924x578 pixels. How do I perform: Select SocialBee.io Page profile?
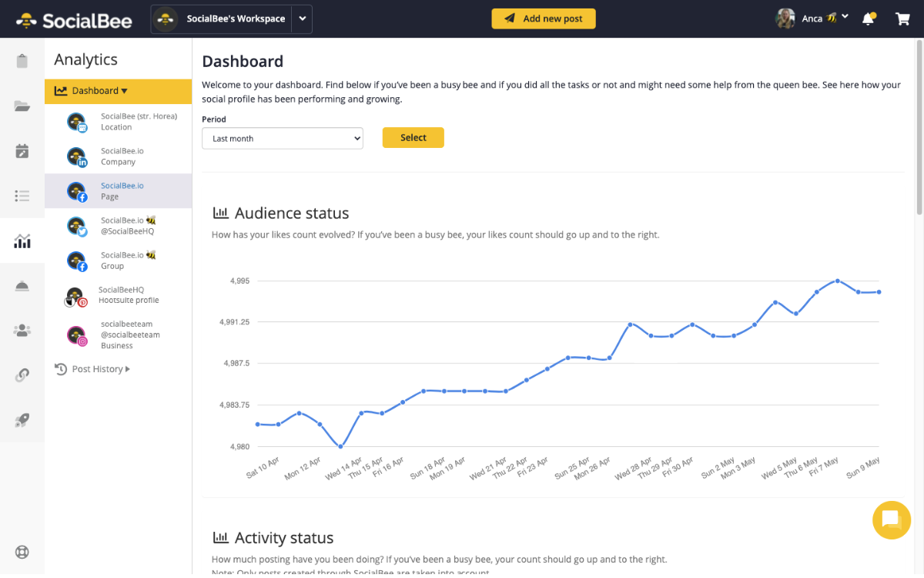pos(118,191)
